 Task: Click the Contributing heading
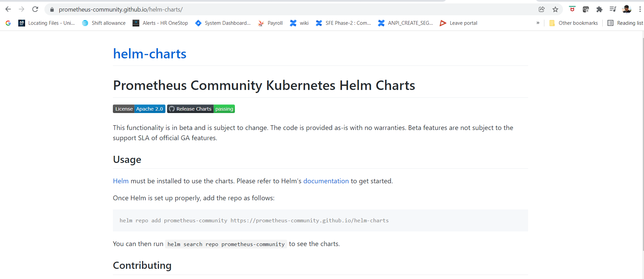142,265
